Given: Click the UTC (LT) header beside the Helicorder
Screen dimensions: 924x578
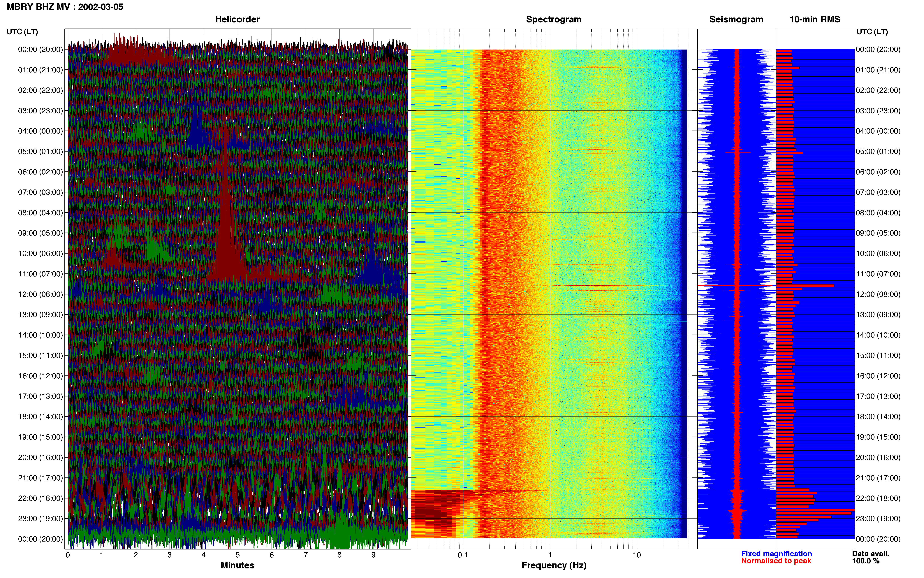Looking at the screenshot, I should [x=22, y=32].
